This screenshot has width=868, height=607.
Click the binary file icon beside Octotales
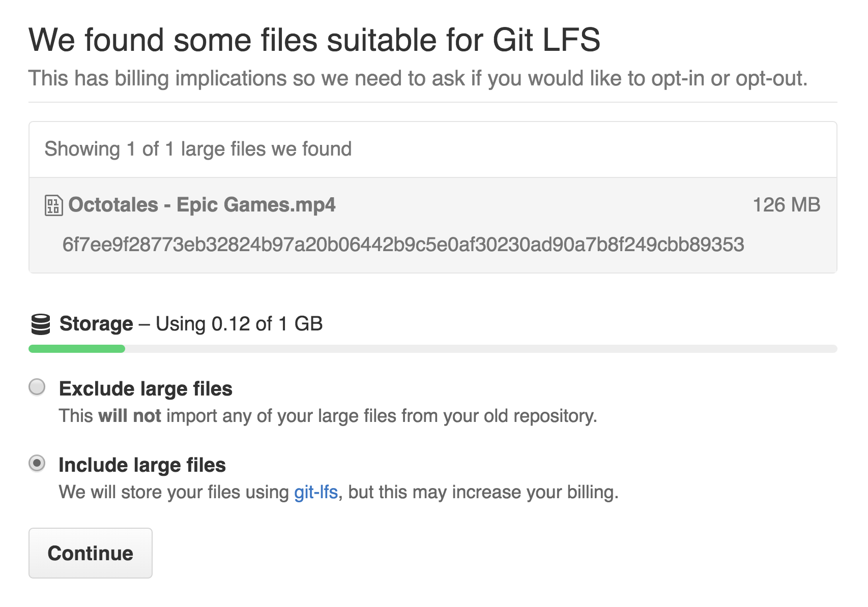click(53, 205)
